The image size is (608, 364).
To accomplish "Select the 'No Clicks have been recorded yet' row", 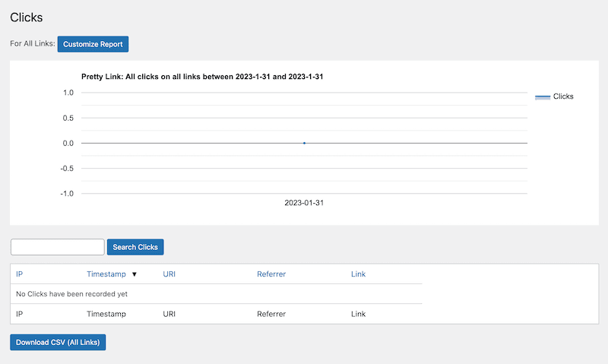I will (71, 294).
